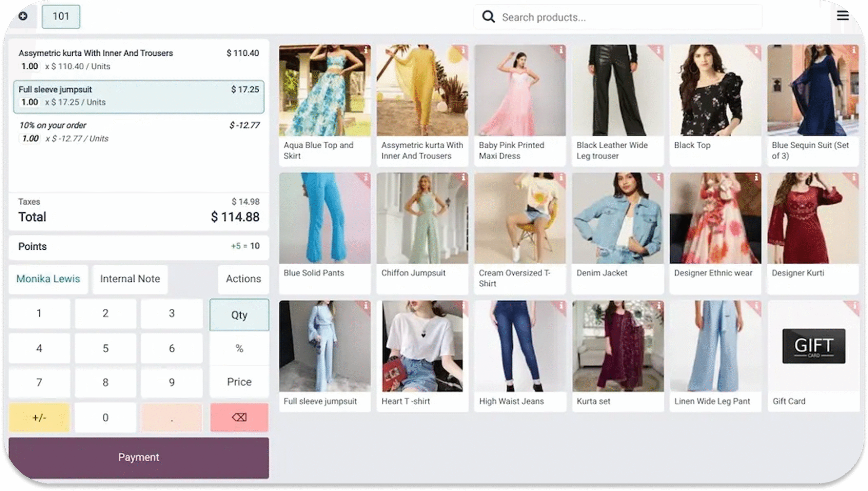The width and height of the screenshot is (868, 491).
Task: Click the plus icon to add new order
Action: [23, 16]
